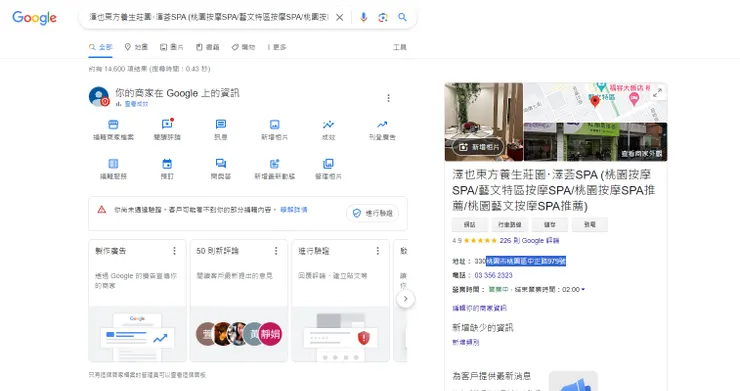Open the 進行驗證 verification card

(x=340, y=301)
